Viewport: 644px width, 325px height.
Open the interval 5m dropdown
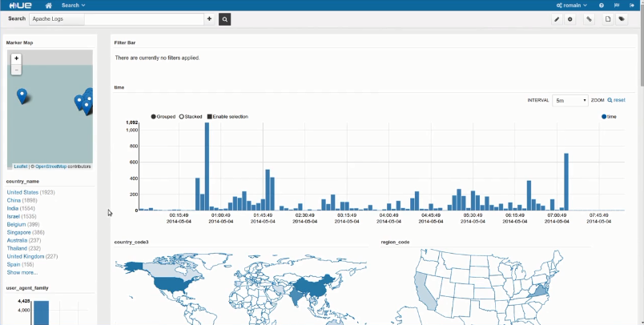(570, 101)
